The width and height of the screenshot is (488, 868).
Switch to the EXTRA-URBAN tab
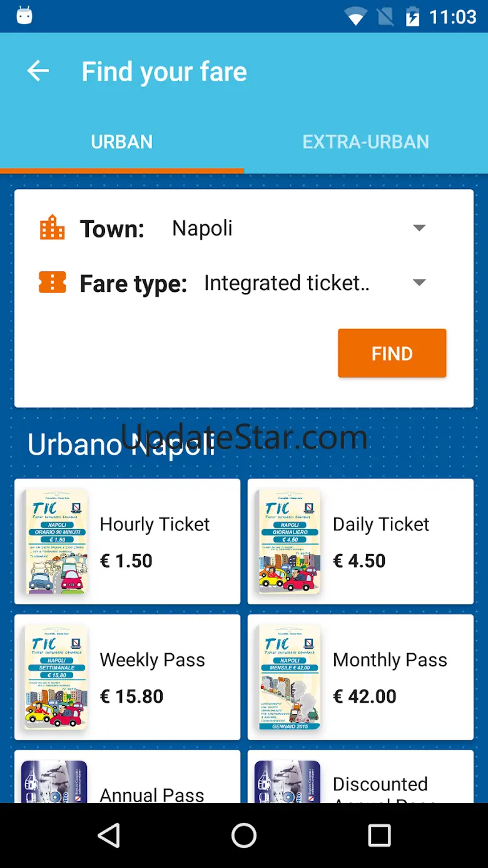pyautogui.click(x=365, y=142)
